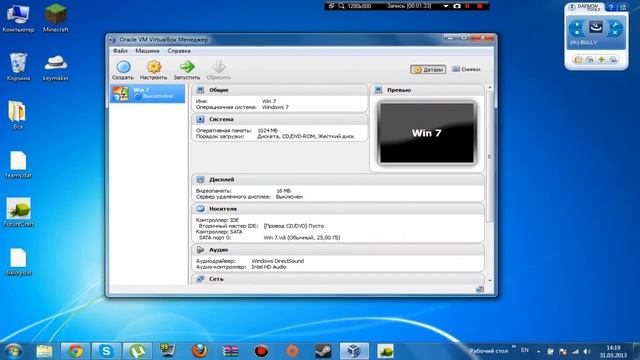Open the Minecraft desktop icon
Viewport: 640px width, 360px height.
pyautogui.click(x=56, y=18)
